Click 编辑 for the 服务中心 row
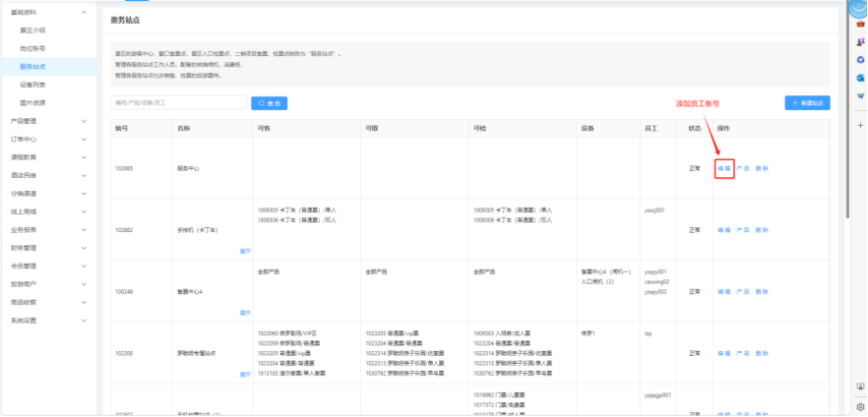This screenshot has height=417, width=868. pos(723,168)
